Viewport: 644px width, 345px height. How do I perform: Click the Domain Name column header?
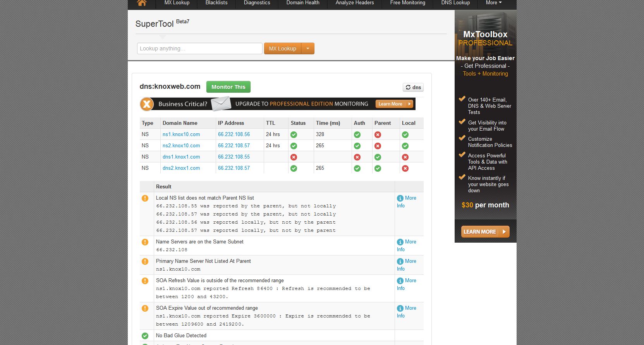tap(180, 123)
